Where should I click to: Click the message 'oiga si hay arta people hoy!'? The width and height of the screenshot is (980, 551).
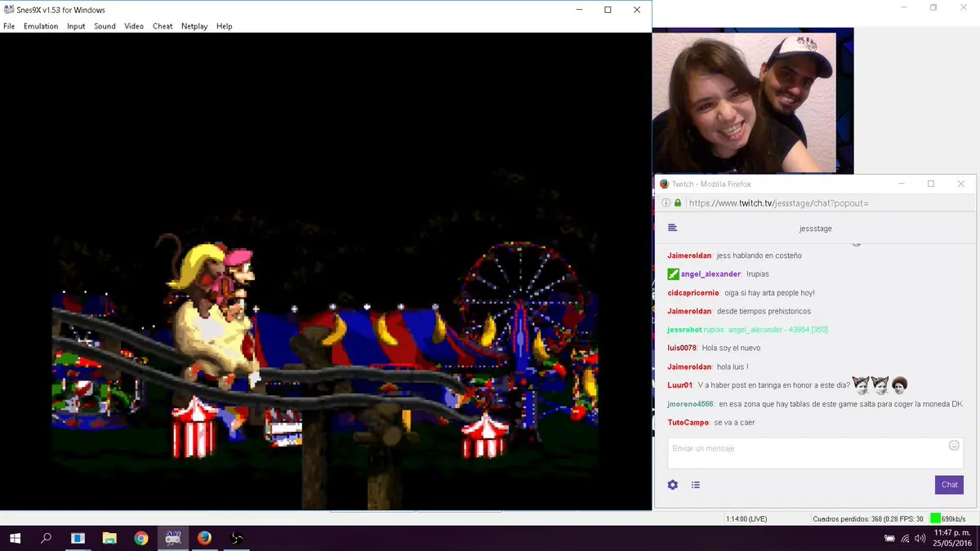(x=769, y=292)
